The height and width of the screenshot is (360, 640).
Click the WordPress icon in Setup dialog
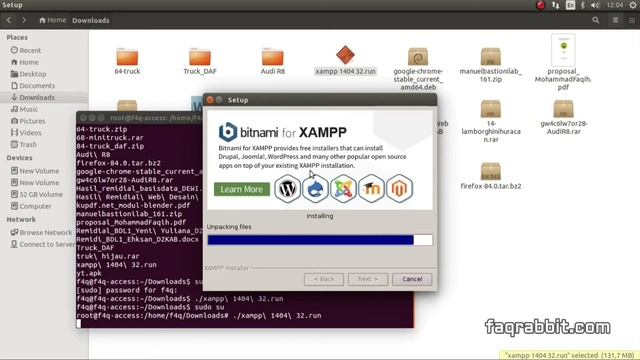click(287, 189)
